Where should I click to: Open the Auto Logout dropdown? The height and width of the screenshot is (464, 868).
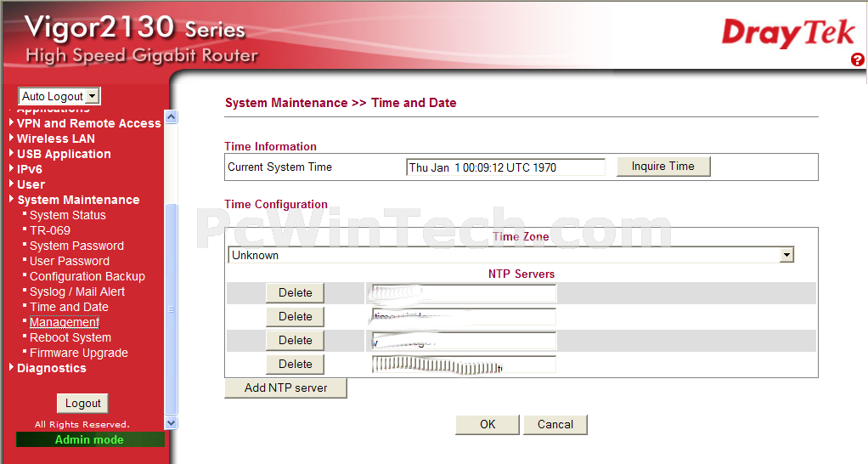point(59,96)
